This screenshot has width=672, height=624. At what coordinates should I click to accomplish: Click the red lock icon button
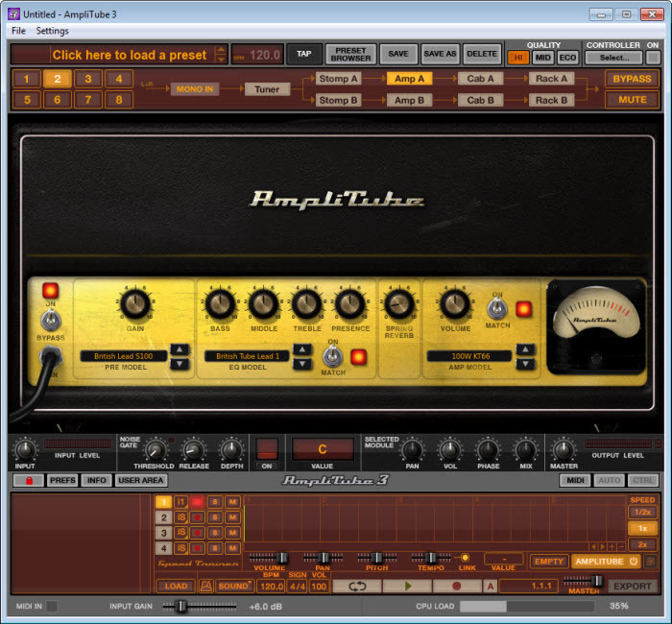pyautogui.click(x=28, y=480)
